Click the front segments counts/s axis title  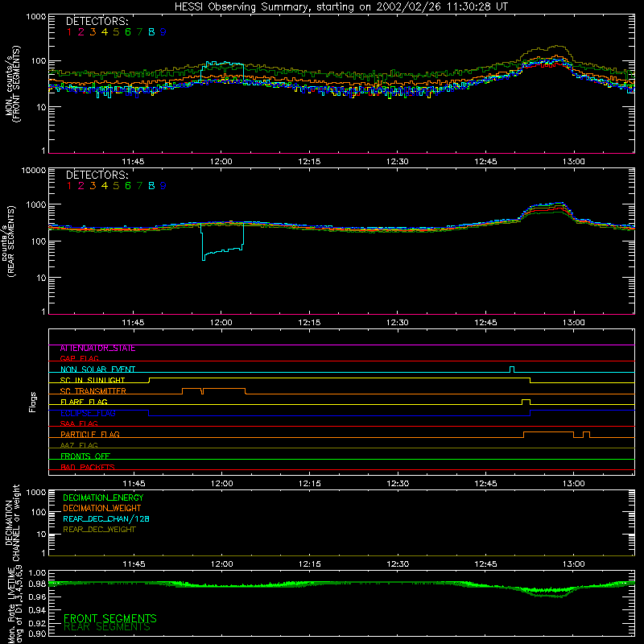12,84
